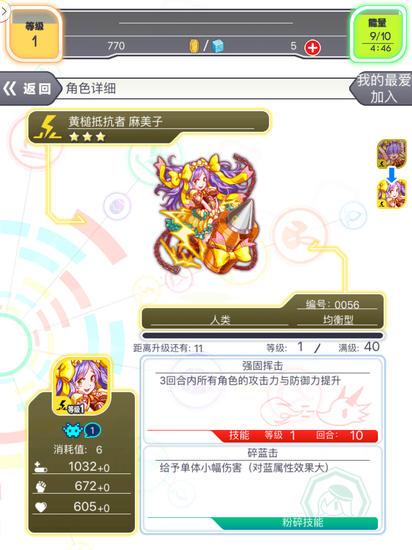The image size is (412, 550).
Task: Click the character artwork in center
Action: 207,214
